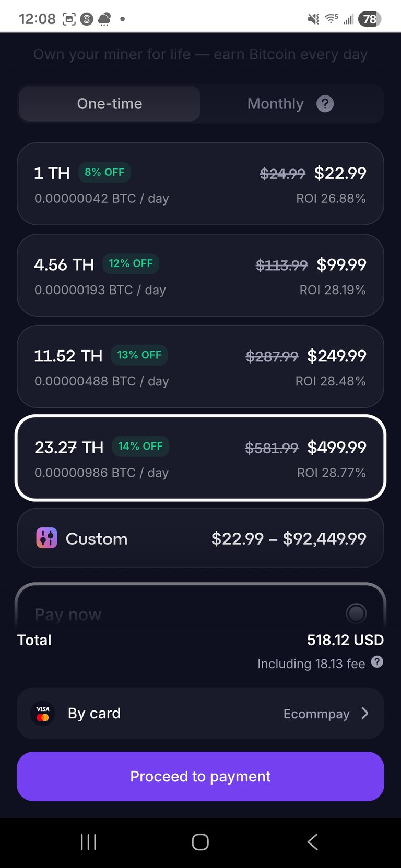
Task: Open recent apps via navigation bar
Action: coord(88,842)
